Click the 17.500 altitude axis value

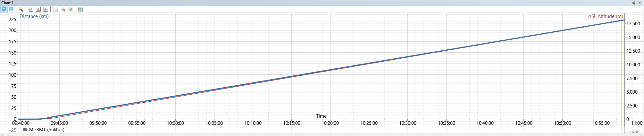point(633,24)
